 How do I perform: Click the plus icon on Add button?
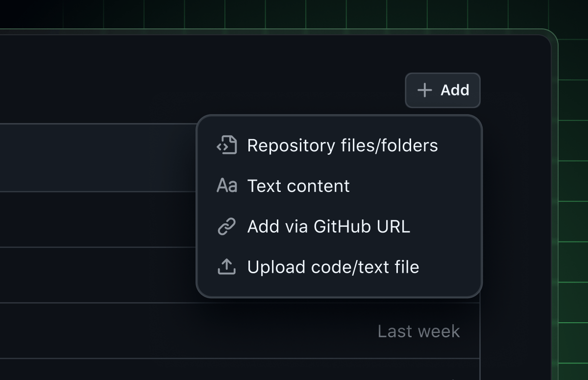point(424,90)
